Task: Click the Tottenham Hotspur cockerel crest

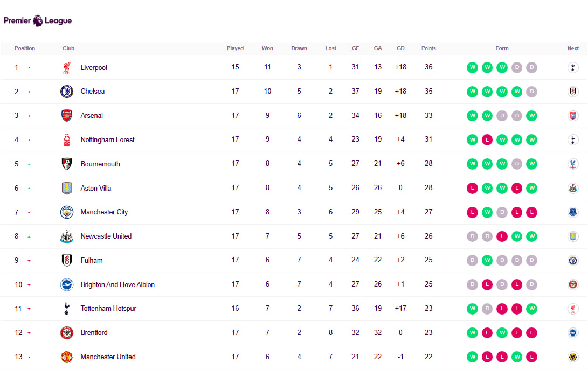Action: pos(67,309)
